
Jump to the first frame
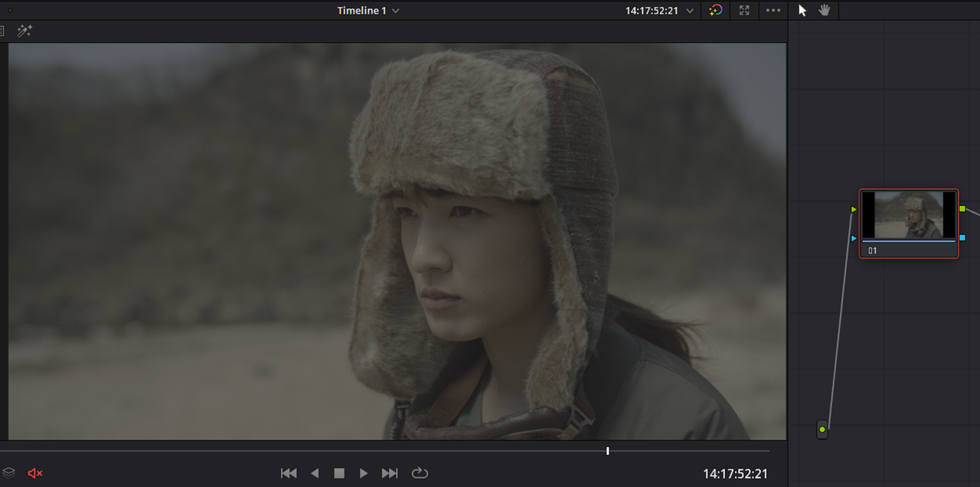click(x=289, y=473)
